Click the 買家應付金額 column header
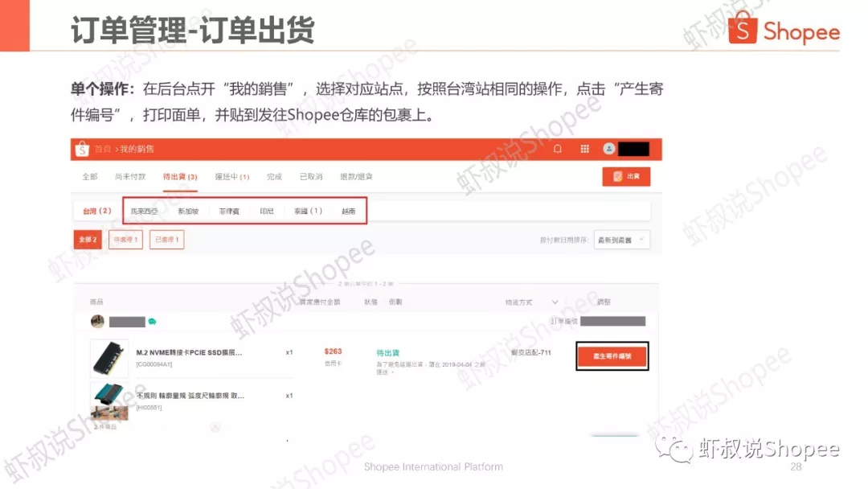Screen dimensions: 868x489 click(x=320, y=302)
